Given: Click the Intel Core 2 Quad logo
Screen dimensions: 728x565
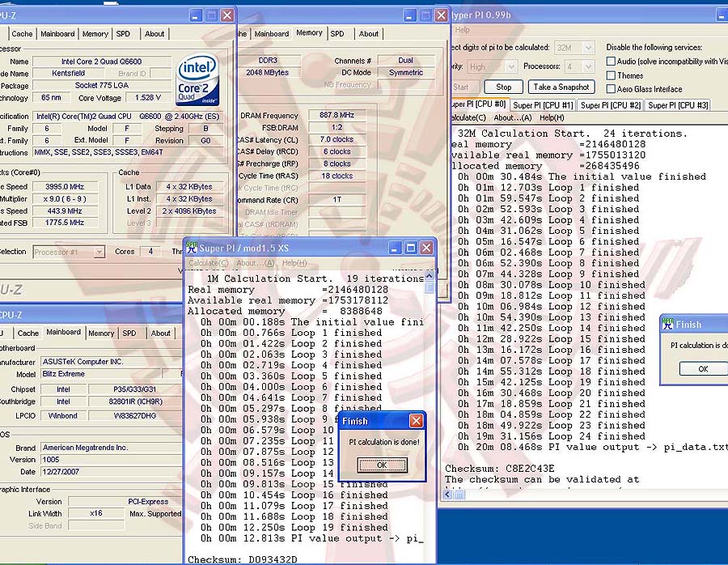Looking at the screenshot, I should point(198,80).
